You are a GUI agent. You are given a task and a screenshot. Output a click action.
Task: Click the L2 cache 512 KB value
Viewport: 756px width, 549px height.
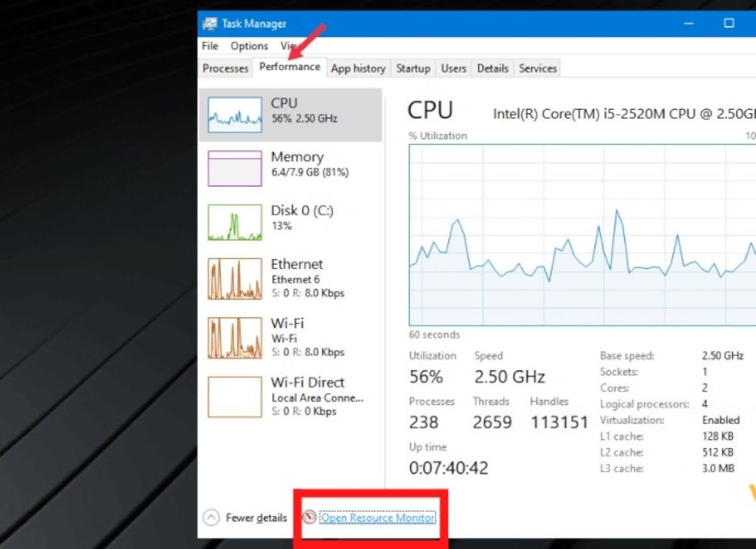(x=718, y=452)
